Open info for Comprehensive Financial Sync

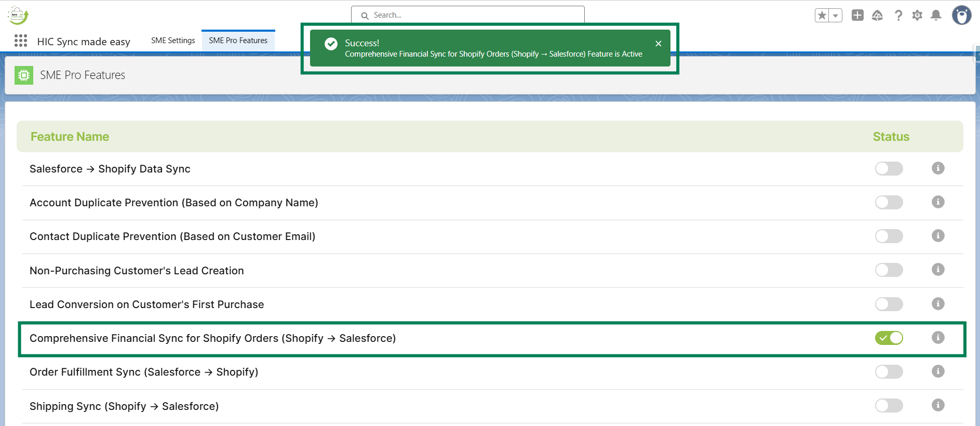[938, 337]
